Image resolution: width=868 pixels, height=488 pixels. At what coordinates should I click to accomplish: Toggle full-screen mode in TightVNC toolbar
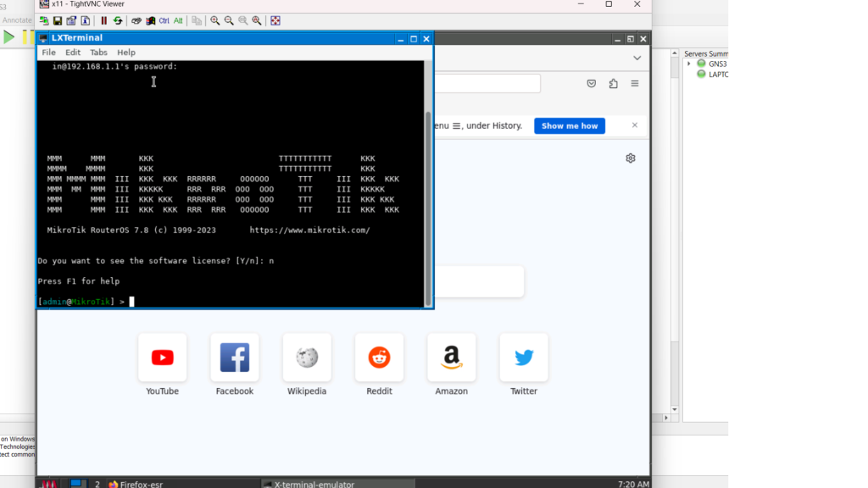tap(275, 20)
